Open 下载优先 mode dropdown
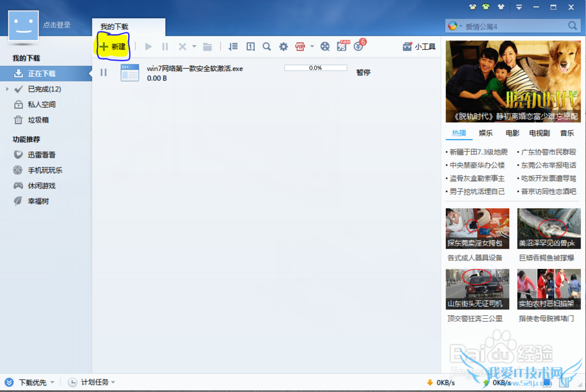Screen dimensions: 586x392 (x=29, y=382)
